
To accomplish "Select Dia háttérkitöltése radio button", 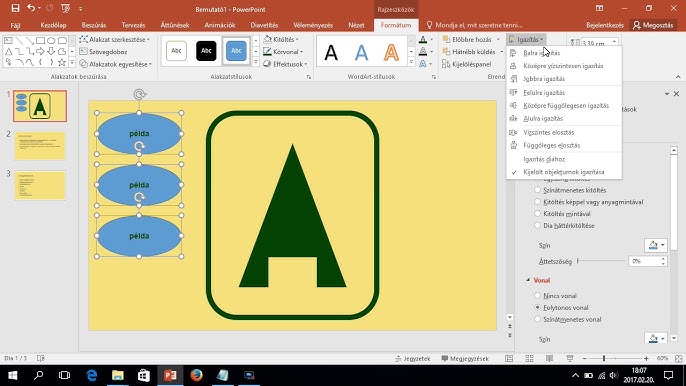I will pyautogui.click(x=538, y=225).
